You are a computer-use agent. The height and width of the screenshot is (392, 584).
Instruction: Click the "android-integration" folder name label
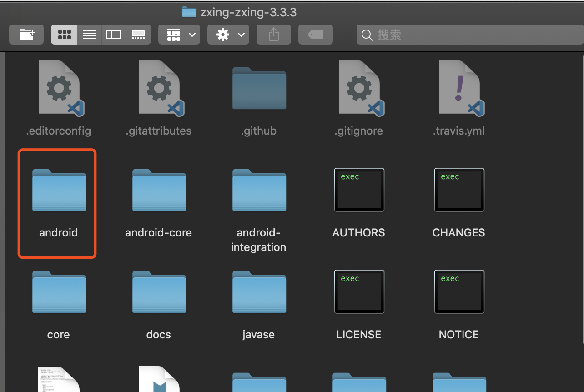[259, 240]
